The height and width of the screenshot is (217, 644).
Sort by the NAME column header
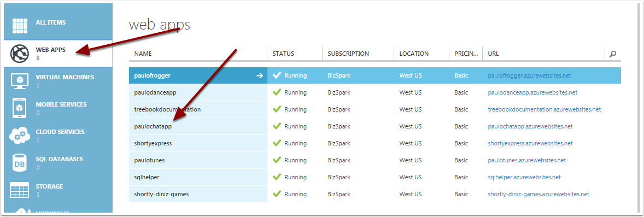[x=143, y=54]
